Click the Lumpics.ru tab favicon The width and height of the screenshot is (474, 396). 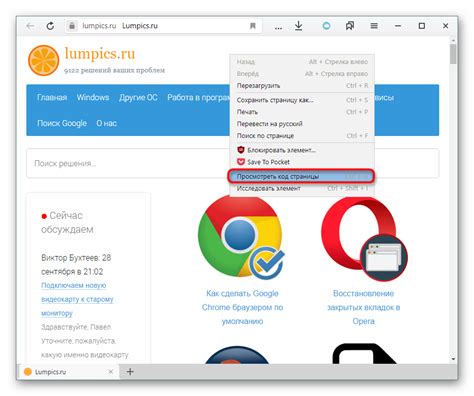(x=28, y=371)
